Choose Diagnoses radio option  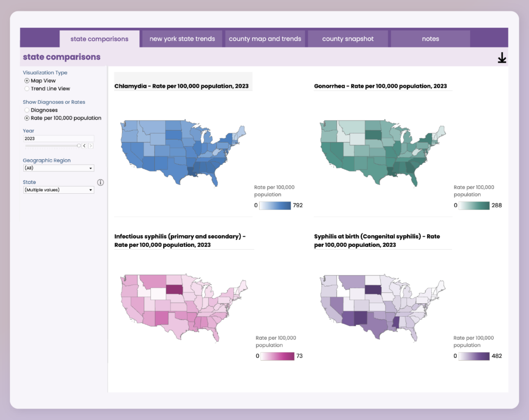27,110
